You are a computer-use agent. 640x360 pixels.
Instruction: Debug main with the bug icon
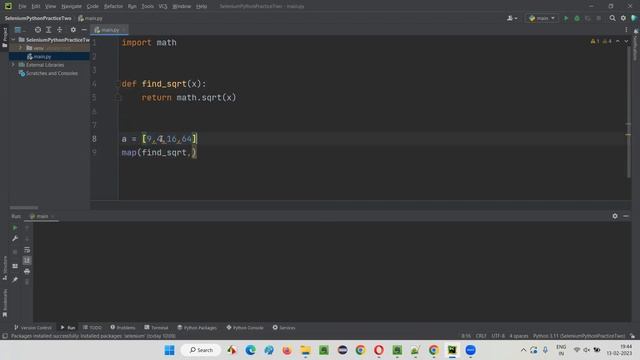pyautogui.click(x=577, y=18)
